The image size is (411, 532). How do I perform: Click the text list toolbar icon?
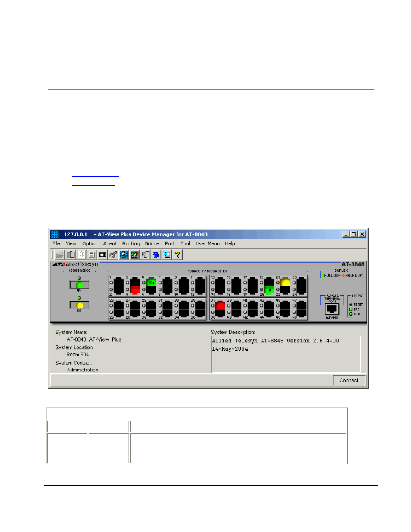[x=92, y=255]
